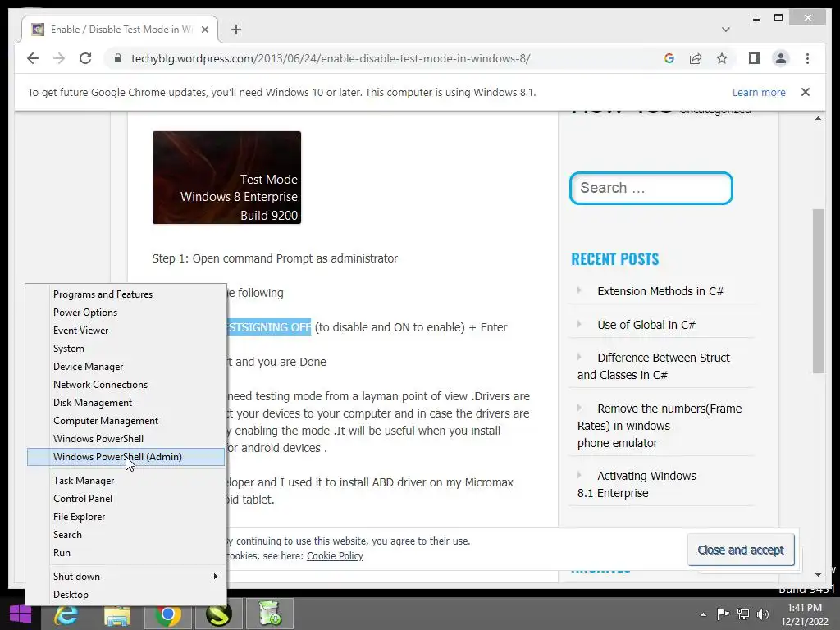Select Programs and Features menu entry
840x630 pixels.
point(126,294)
